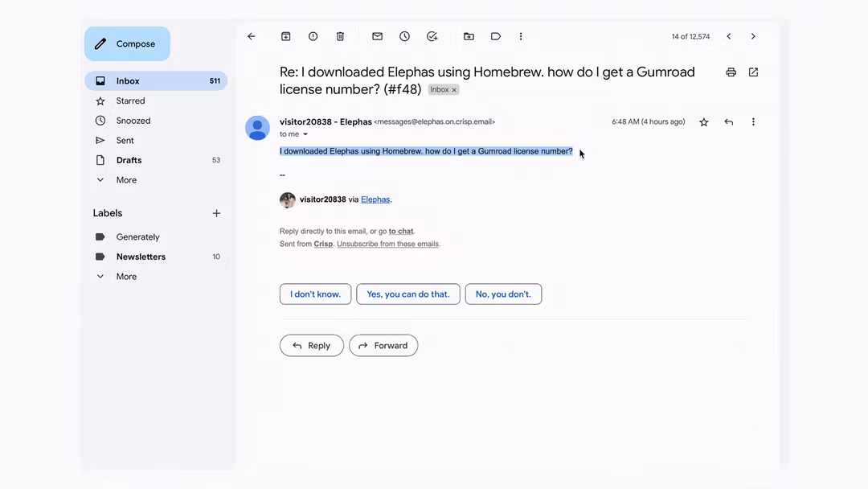Star the message from visitor20838
Screen dimensions: 868x489
(x=704, y=122)
